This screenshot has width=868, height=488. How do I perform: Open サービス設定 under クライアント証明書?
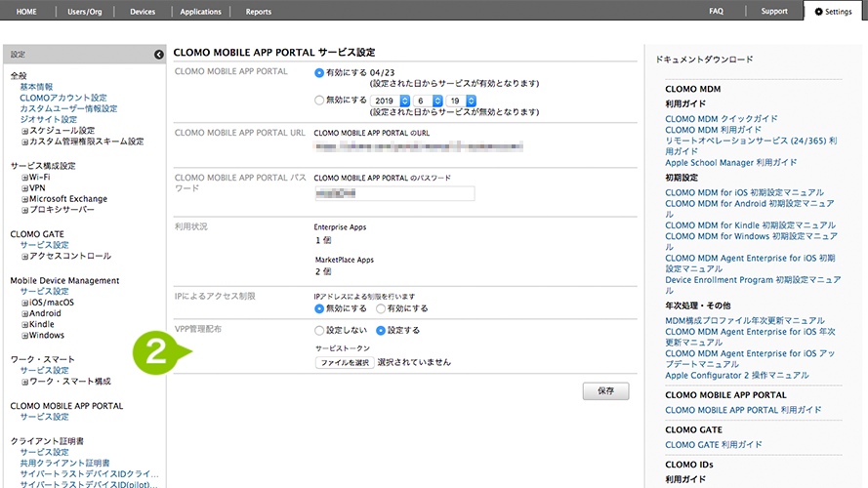44,452
